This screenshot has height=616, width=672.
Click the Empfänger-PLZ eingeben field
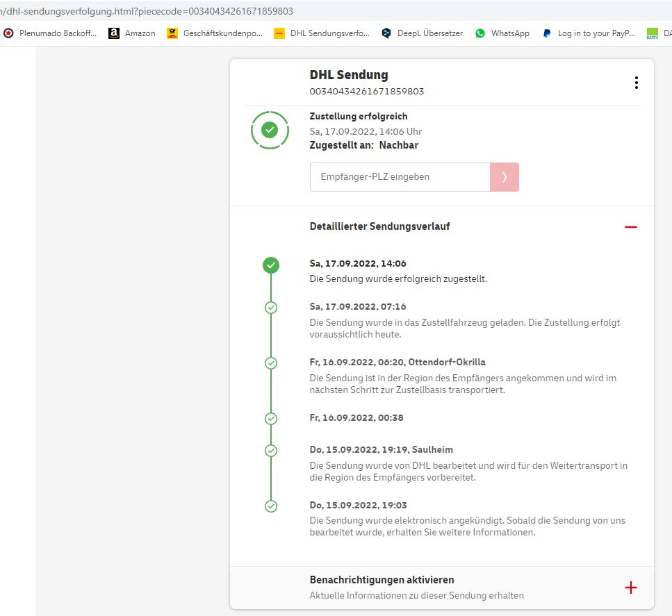[x=400, y=177]
